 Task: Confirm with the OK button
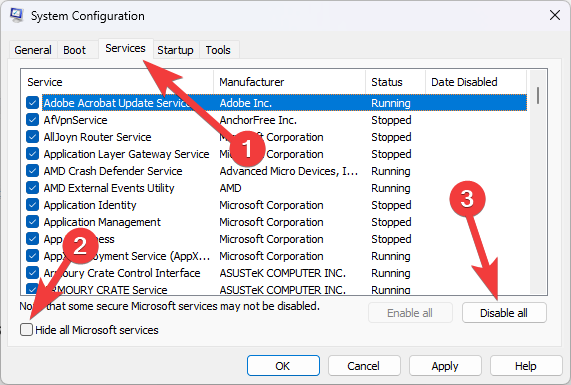[283, 366]
